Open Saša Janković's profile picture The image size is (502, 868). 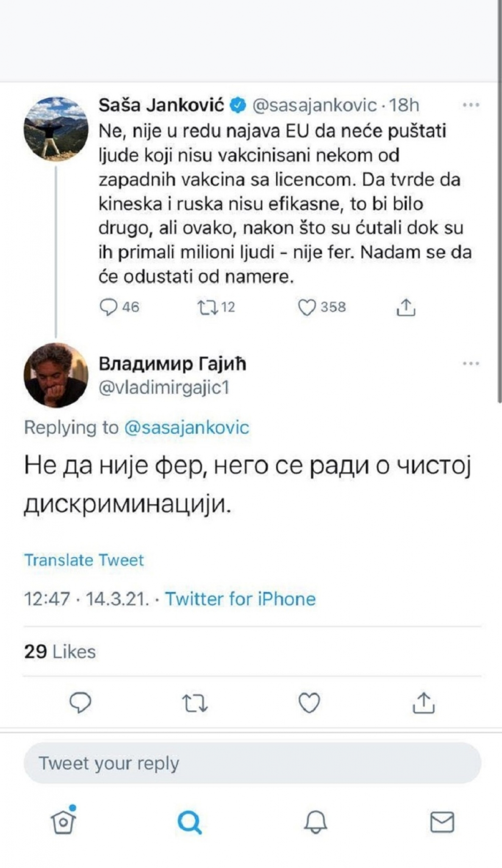pos(56,129)
